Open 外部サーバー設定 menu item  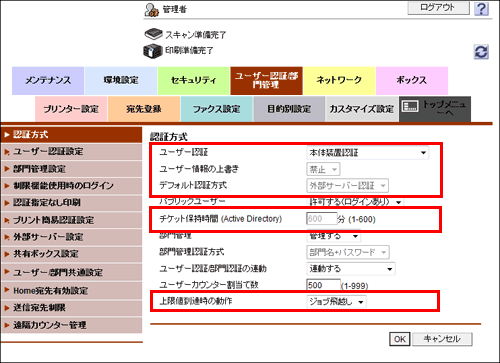pos(71,237)
